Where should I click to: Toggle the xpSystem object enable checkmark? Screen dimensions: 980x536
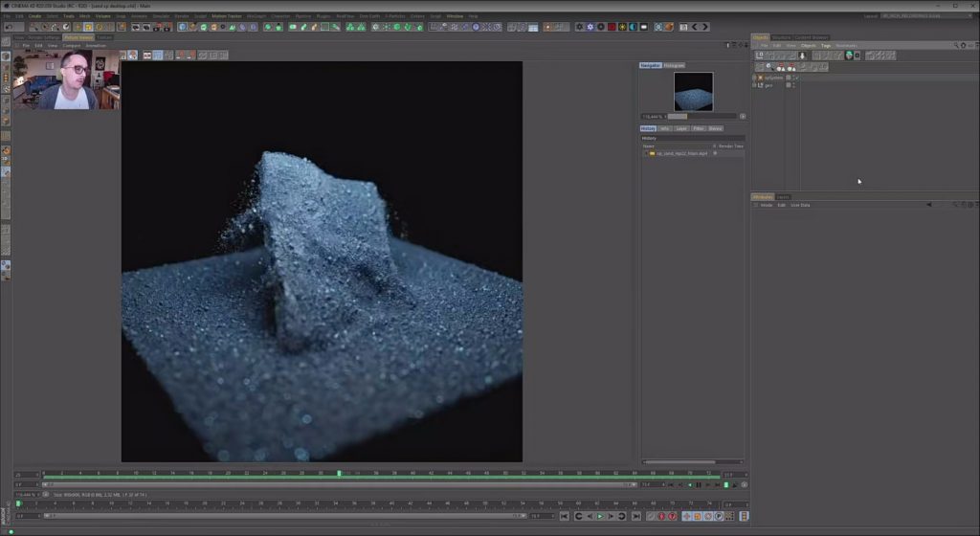[797, 78]
